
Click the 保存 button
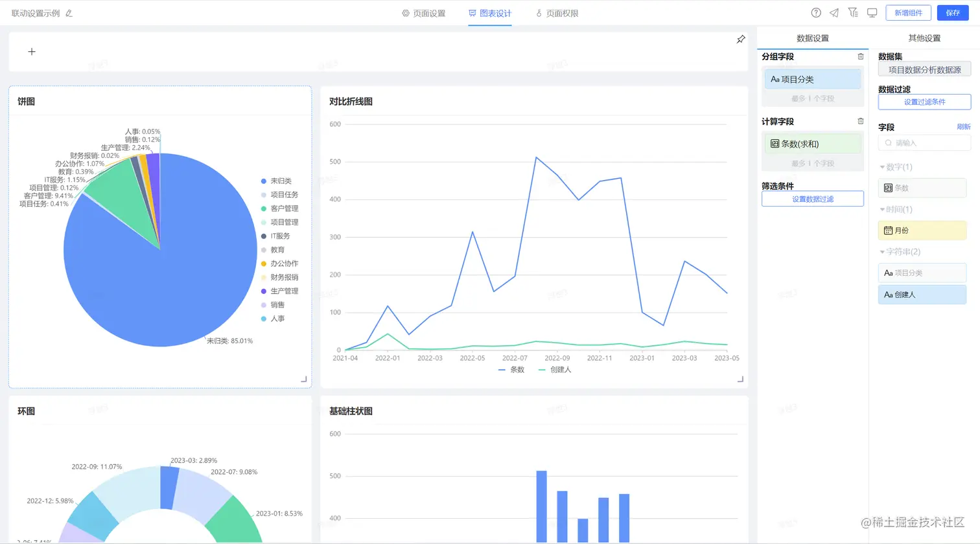953,13
